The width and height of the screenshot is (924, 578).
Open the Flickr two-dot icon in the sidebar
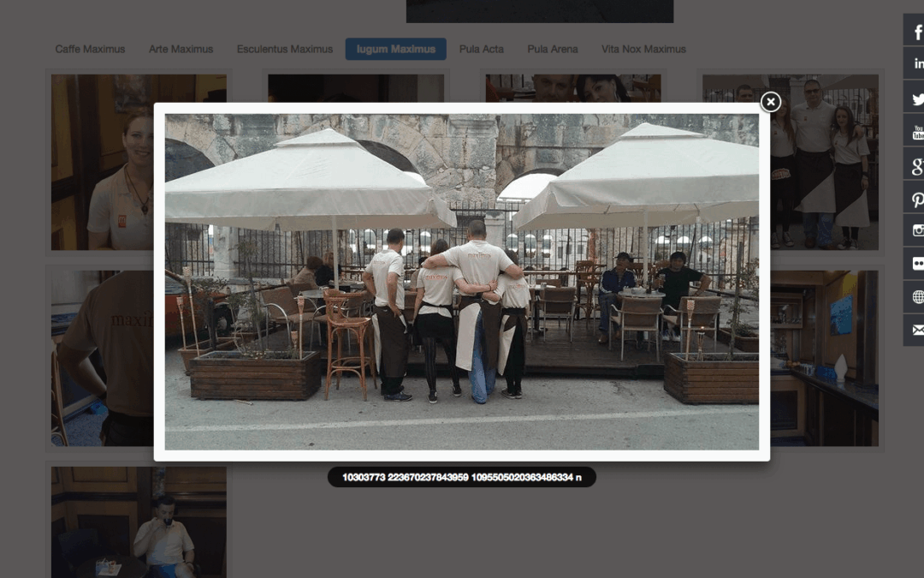[914, 265]
